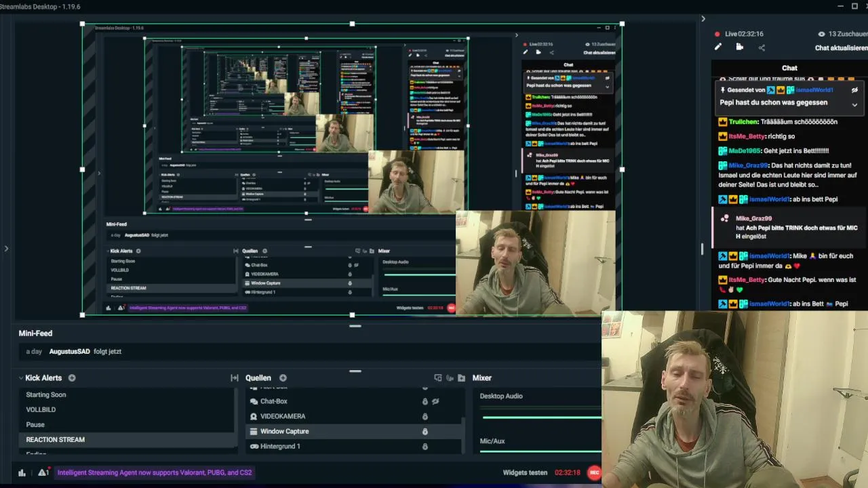Click the pin icon on pinned message
The height and width of the screenshot is (488, 868).
[724, 90]
